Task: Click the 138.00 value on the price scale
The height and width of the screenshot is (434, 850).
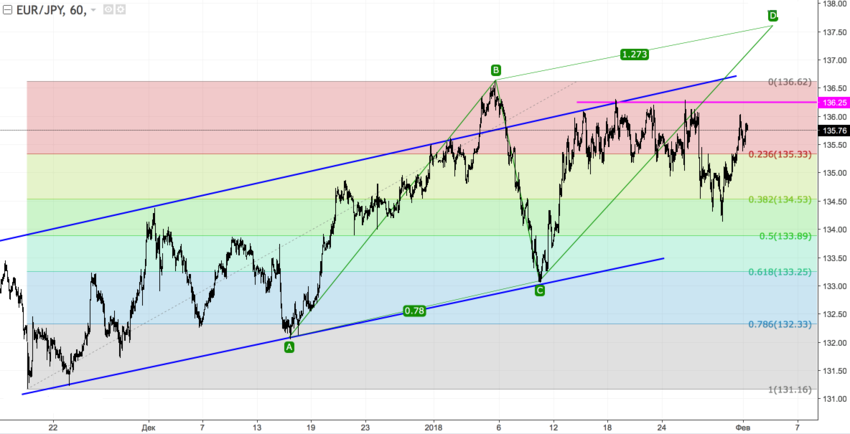Action: (833, 4)
